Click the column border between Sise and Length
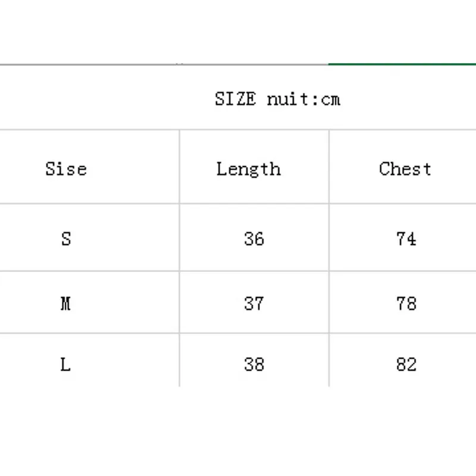The height and width of the screenshot is (476, 476). click(x=180, y=258)
